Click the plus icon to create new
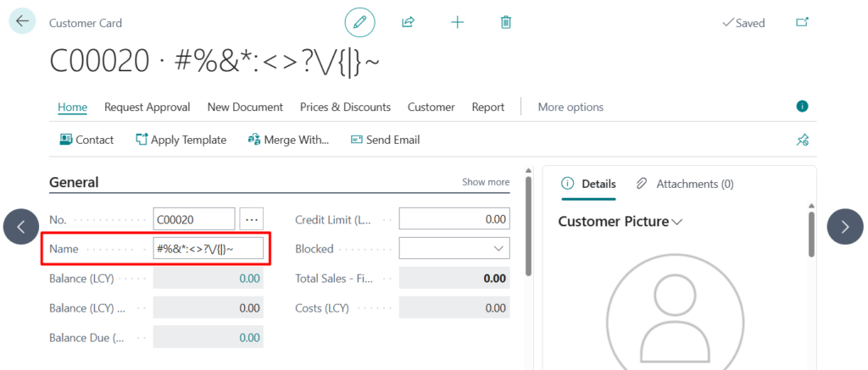 pos(457,23)
